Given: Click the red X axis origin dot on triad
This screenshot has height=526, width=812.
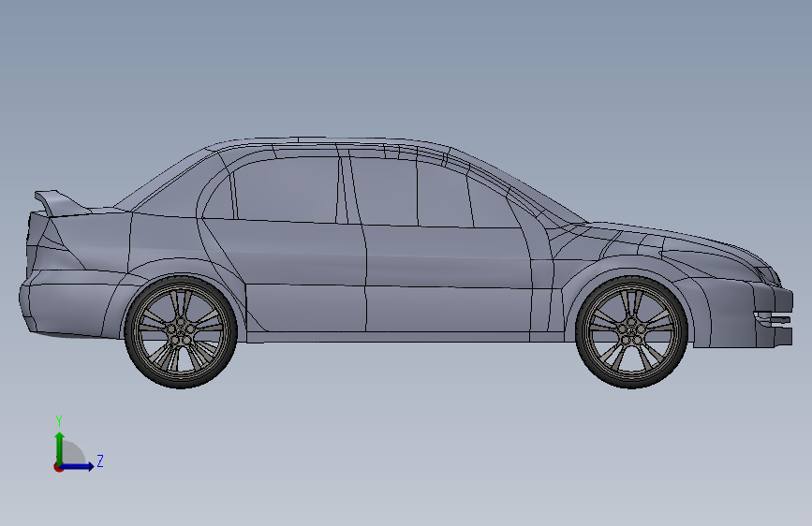Looking at the screenshot, I should click(x=58, y=467).
